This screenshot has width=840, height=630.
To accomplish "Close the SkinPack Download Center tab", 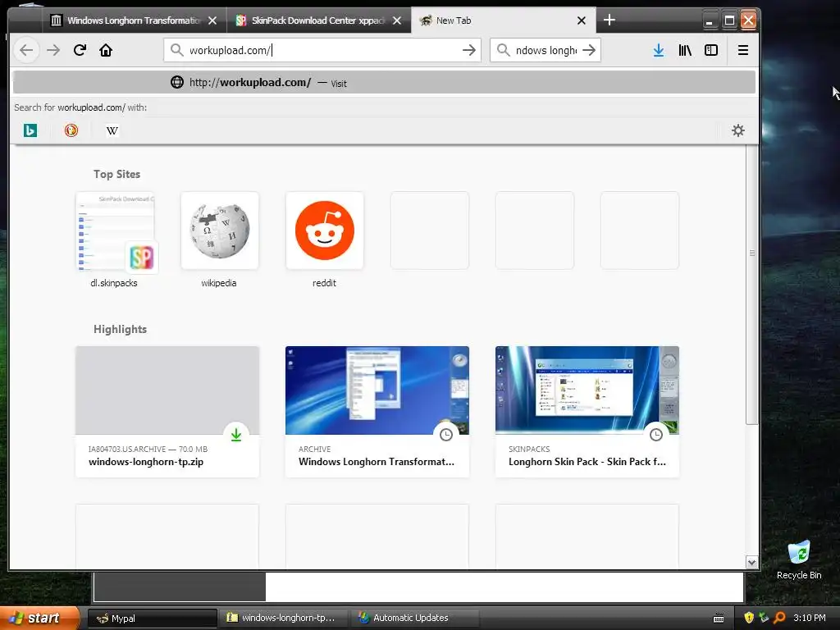I will pos(397,21).
